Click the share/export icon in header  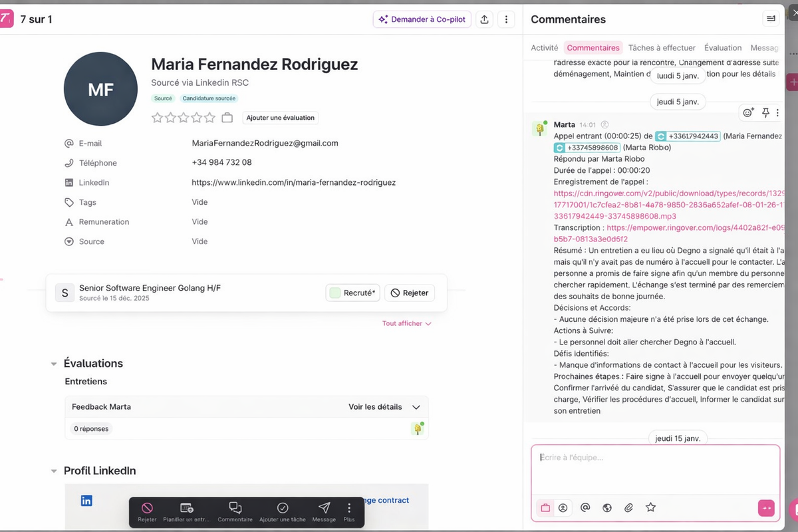click(484, 19)
